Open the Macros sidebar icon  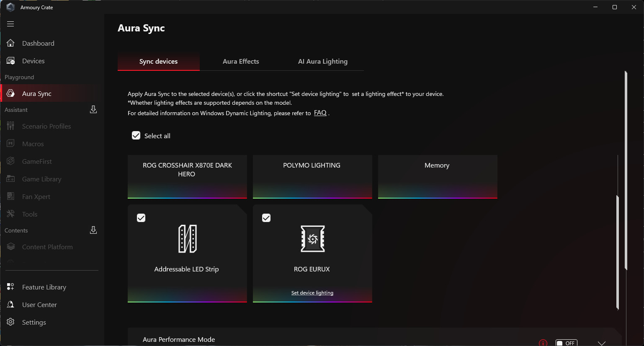point(10,144)
